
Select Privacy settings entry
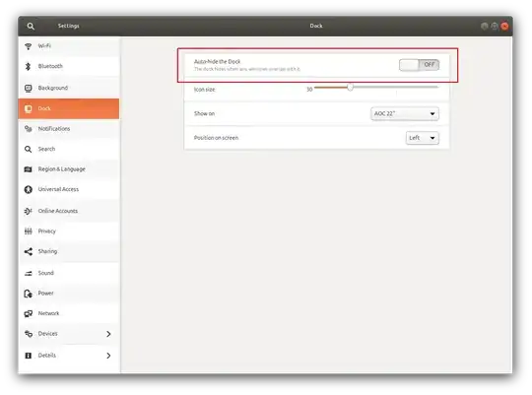point(69,231)
